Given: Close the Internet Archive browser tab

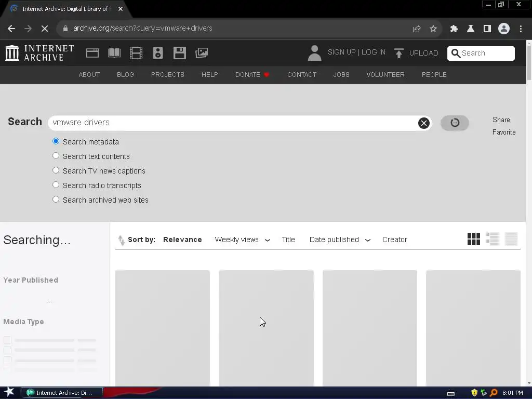Looking at the screenshot, I should (121, 9).
